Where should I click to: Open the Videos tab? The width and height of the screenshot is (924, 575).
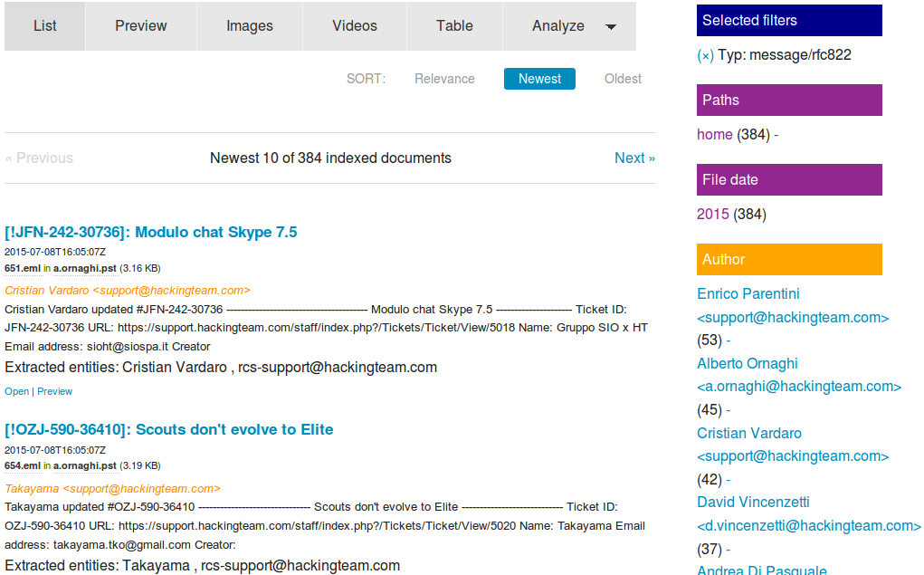point(354,26)
